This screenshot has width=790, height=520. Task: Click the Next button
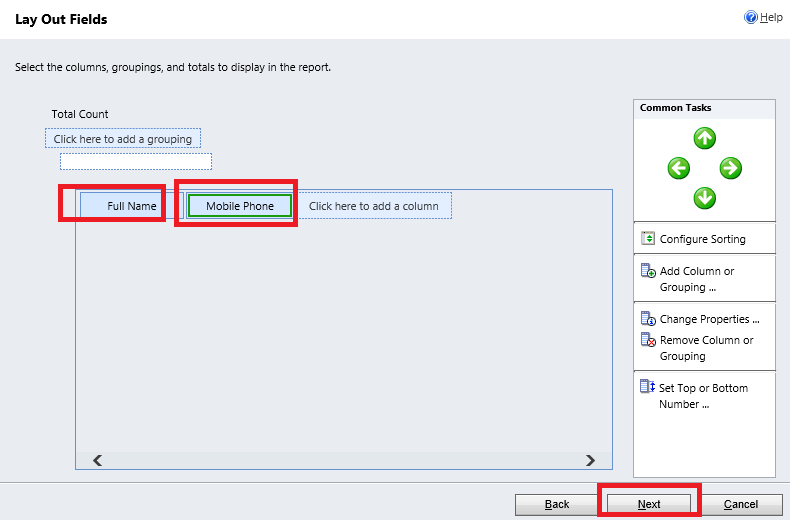649,504
